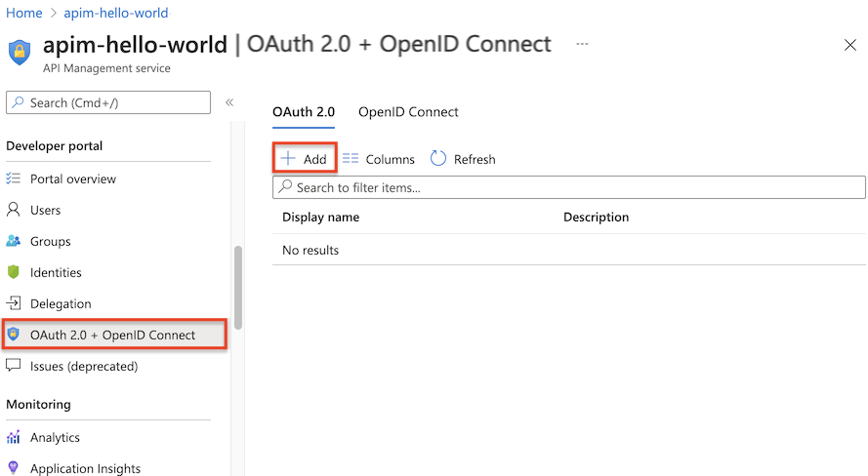Click the Identities shield icon

[14, 272]
